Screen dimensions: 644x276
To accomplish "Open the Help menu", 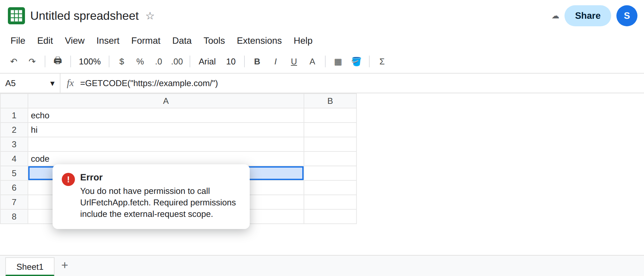I will point(303,40).
